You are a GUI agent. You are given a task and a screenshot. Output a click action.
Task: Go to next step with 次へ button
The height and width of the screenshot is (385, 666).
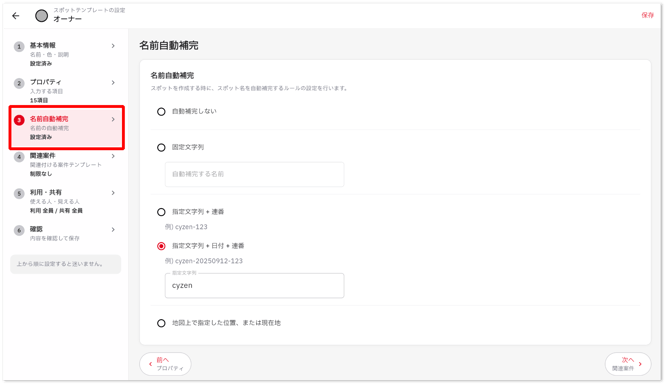[x=628, y=364]
